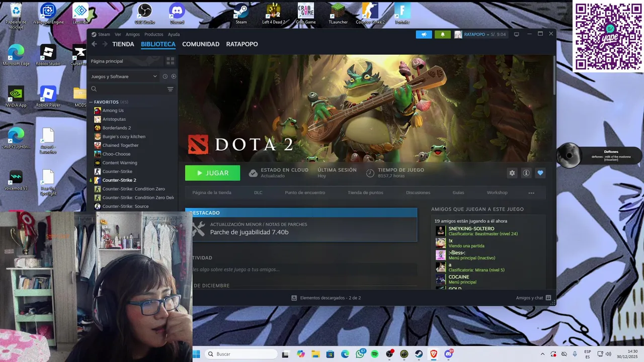Click the Página de la tienda link

click(212, 193)
